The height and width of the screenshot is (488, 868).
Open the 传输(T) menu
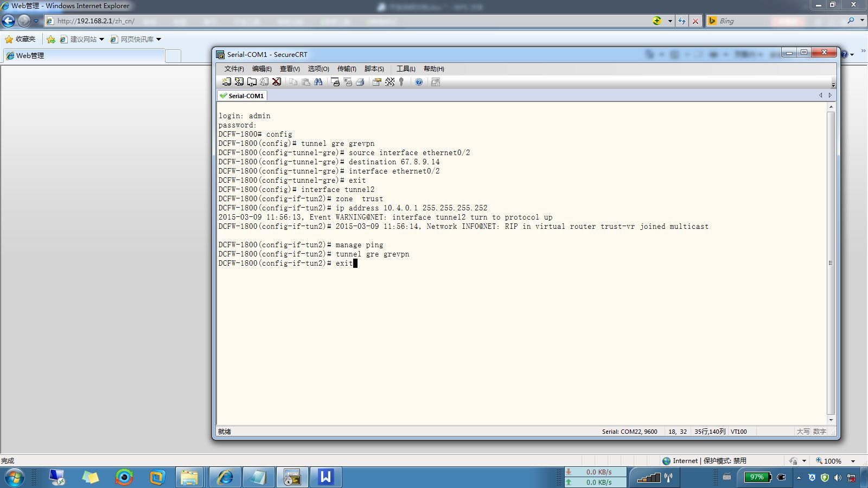347,69
